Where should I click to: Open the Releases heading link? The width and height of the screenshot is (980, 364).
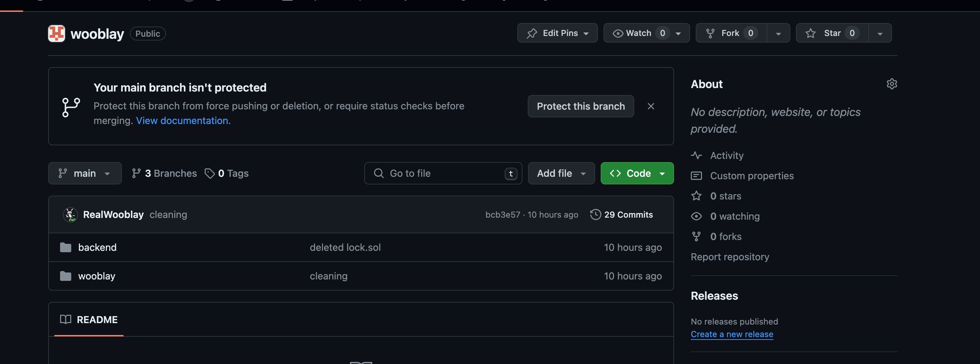click(714, 296)
